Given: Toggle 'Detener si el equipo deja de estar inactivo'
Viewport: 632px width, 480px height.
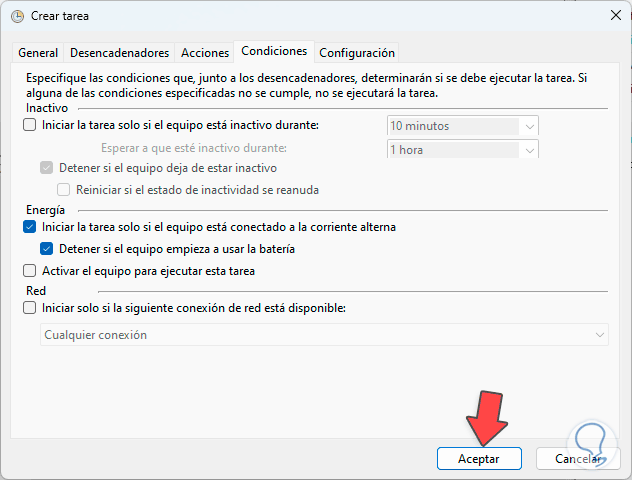Looking at the screenshot, I should coord(47,168).
